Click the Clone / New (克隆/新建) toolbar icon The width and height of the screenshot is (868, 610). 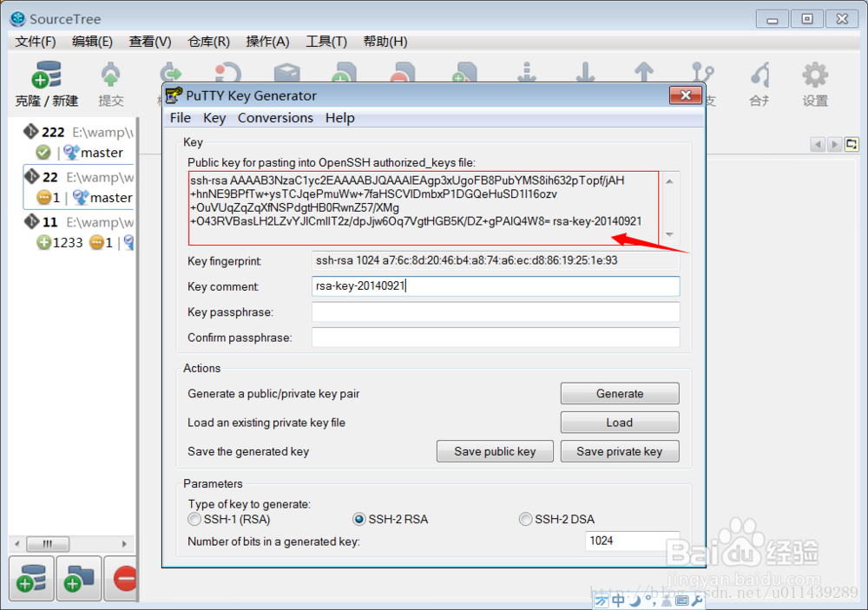(x=46, y=75)
